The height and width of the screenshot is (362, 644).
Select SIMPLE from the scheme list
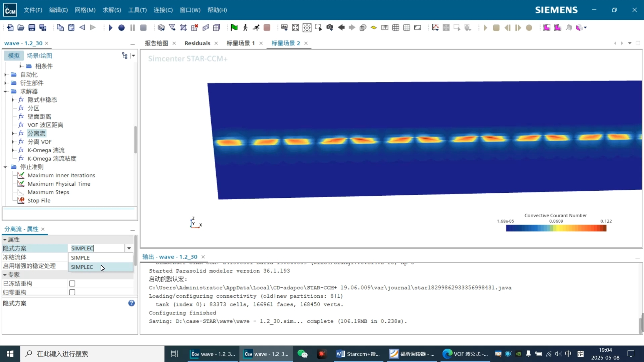(100, 258)
